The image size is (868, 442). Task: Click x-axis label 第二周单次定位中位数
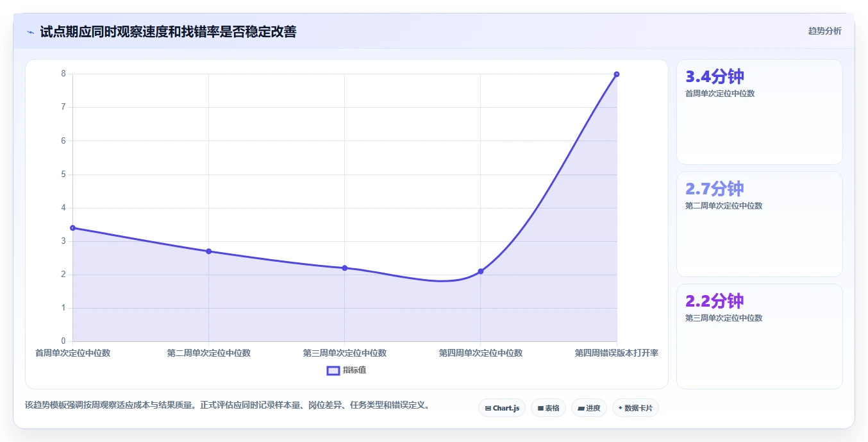coord(208,353)
